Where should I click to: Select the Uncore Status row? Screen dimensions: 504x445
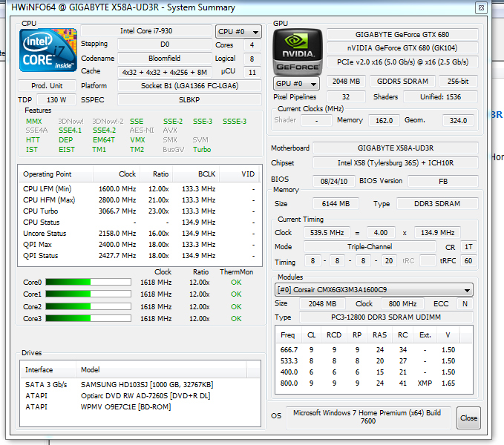click(x=140, y=234)
